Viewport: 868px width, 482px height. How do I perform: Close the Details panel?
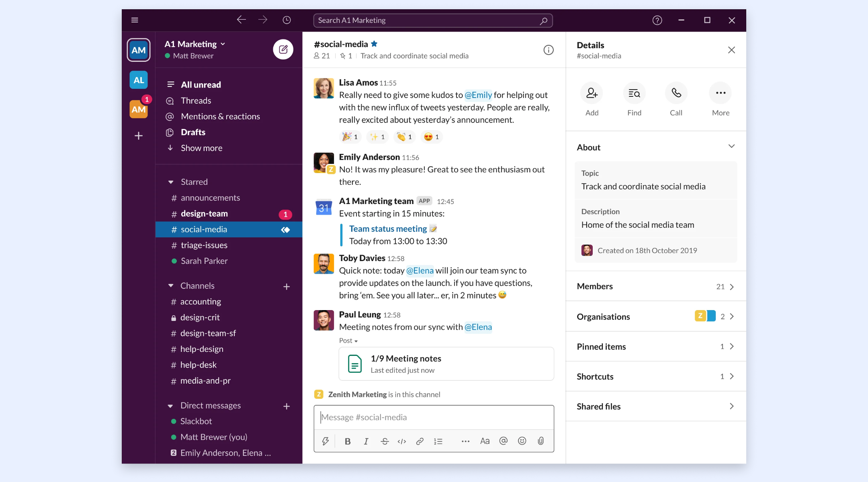731,50
